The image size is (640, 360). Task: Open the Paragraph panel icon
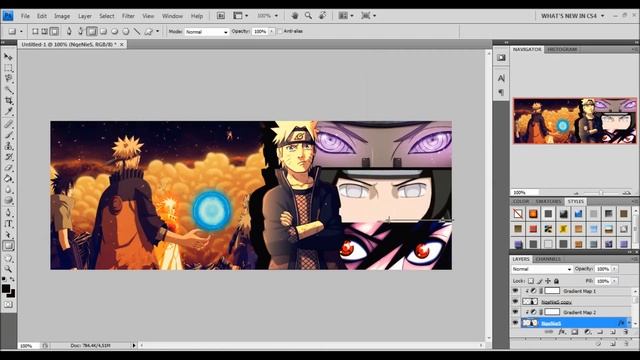coord(501,92)
